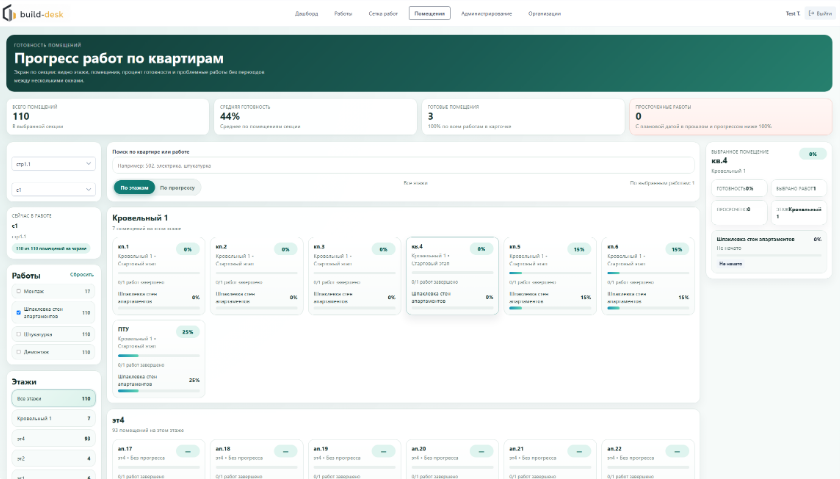Open the кв.1 apartment card

159,275
